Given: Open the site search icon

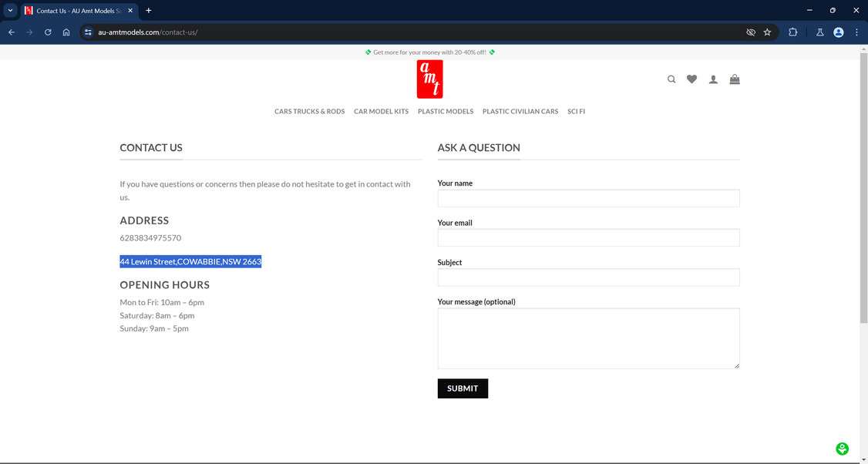Looking at the screenshot, I should click(671, 79).
